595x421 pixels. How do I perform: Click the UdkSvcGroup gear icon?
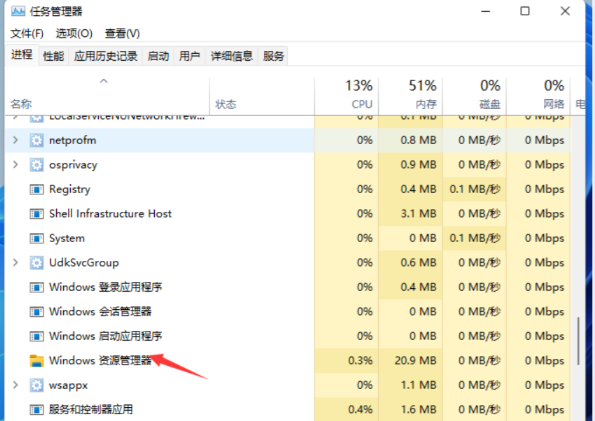(x=36, y=263)
